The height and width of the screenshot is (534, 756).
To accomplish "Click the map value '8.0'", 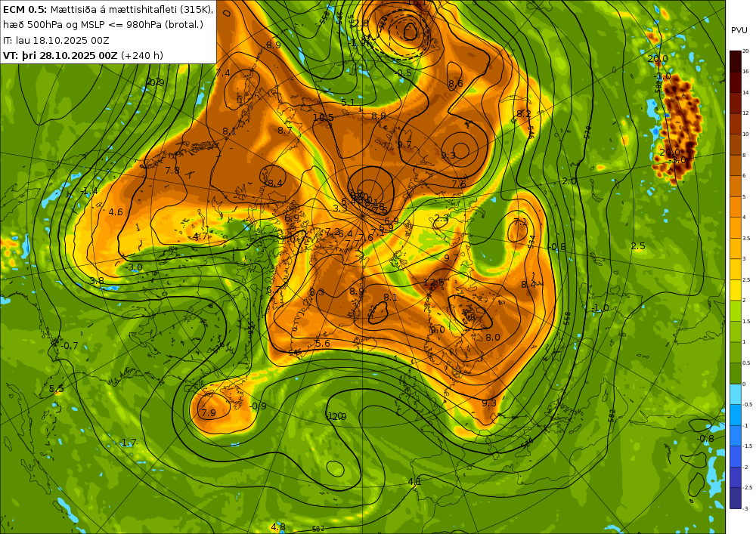I will click(x=492, y=338).
